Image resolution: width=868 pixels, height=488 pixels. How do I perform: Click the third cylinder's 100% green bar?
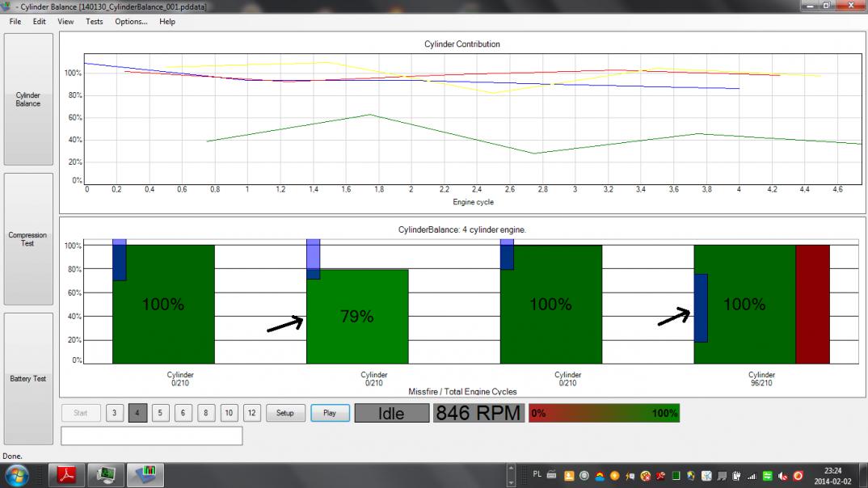pos(551,305)
